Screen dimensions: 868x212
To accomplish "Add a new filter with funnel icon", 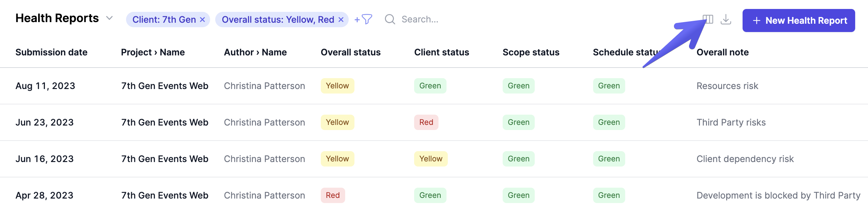I will tap(363, 20).
